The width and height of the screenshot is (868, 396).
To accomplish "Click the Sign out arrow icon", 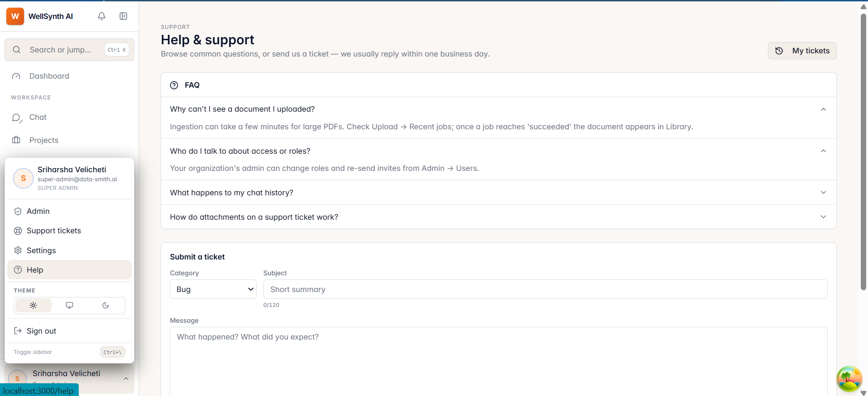I will (x=18, y=331).
